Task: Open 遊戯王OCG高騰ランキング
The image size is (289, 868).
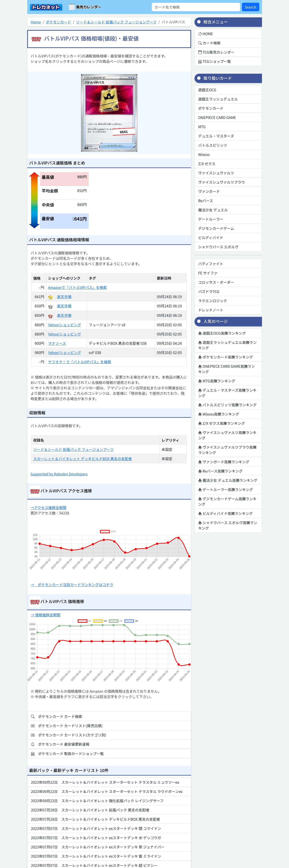Action: pyautogui.click(x=228, y=333)
